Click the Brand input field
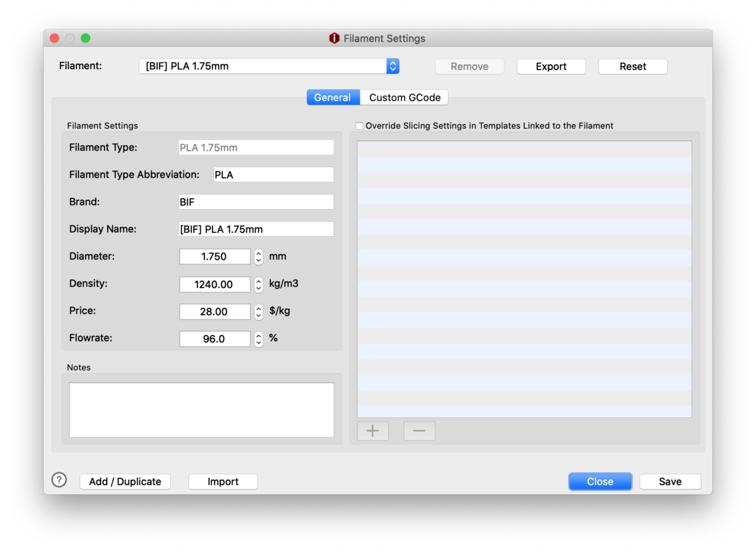Screen dimensions: 756x552 (x=256, y=202)
